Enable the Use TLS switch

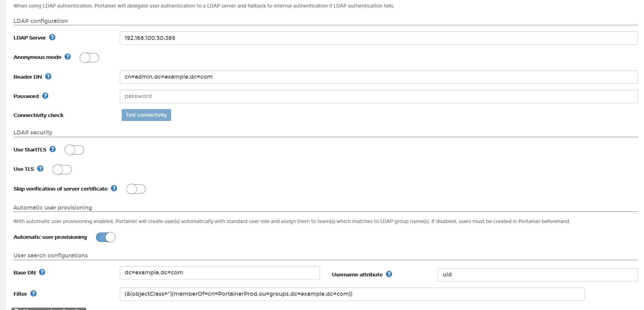(62, 170)
